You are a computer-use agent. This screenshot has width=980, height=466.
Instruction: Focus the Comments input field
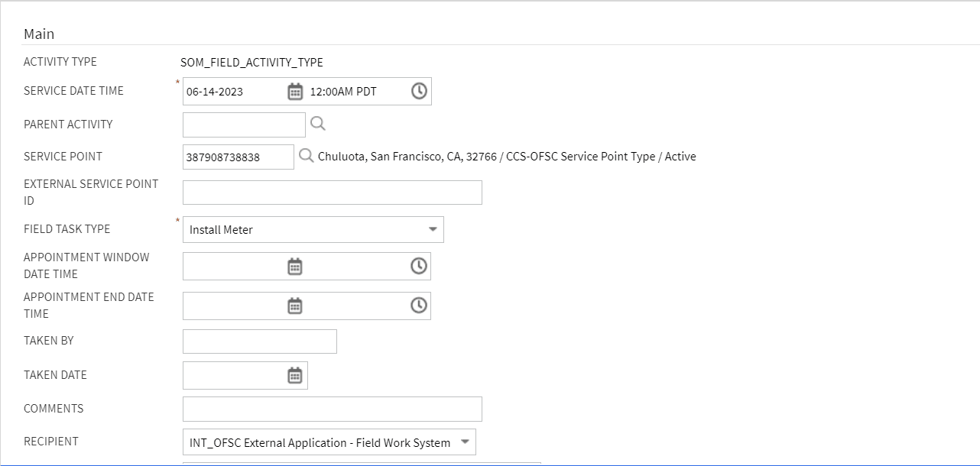pyautogui.click(x=333, y=409)
